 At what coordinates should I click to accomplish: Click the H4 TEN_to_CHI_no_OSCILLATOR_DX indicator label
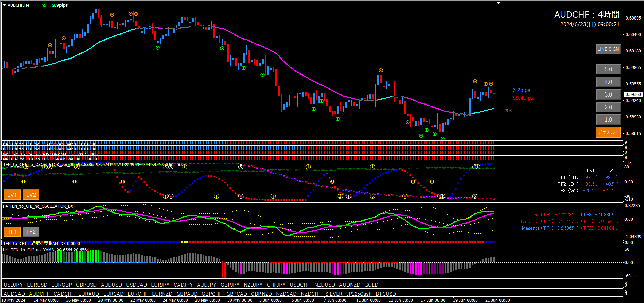(x=38, y=206)
